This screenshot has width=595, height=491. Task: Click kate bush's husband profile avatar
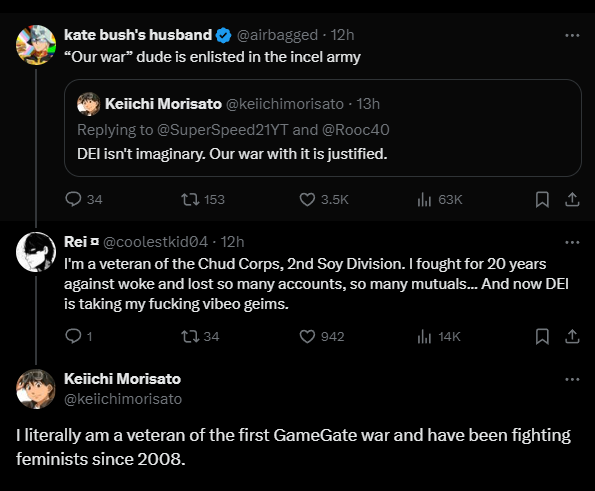pos(36,45)
